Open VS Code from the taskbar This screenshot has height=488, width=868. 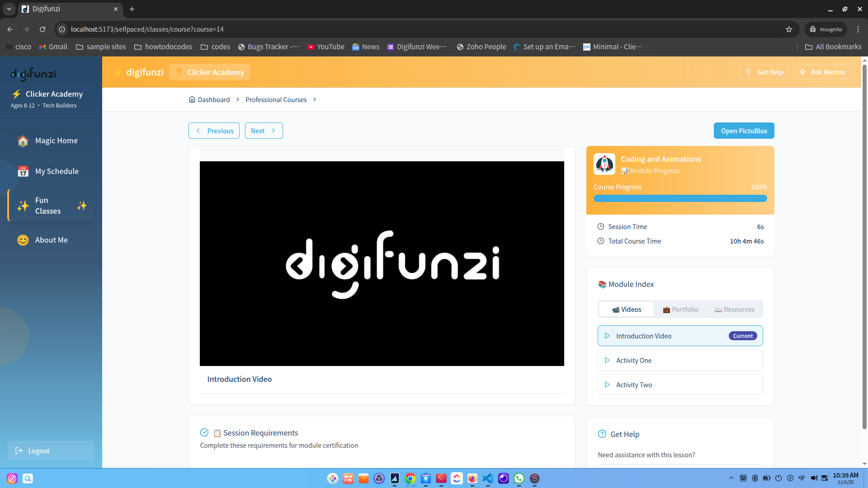[x=487, y=479]
